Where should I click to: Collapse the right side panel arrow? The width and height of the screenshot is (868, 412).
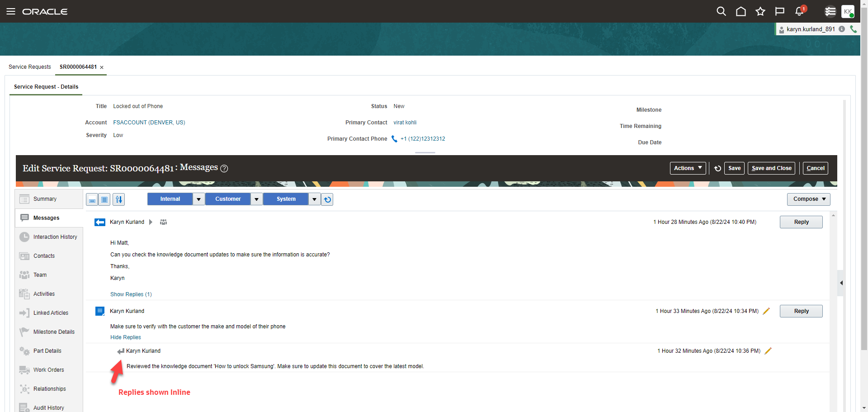pyautogui.click(x=841, y=283)
